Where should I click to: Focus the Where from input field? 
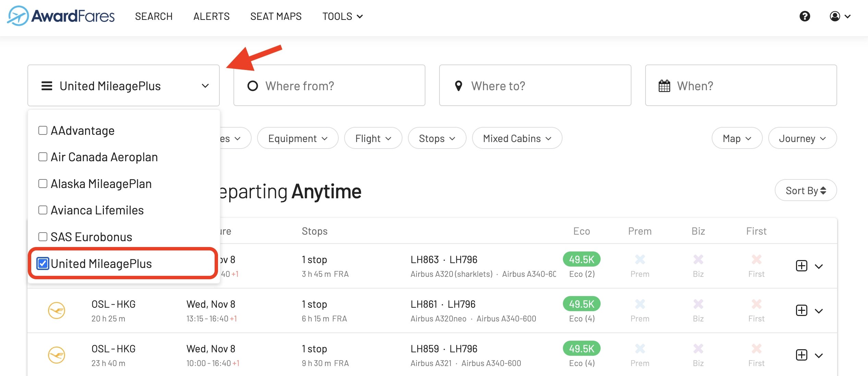click(x=329, y=85)
